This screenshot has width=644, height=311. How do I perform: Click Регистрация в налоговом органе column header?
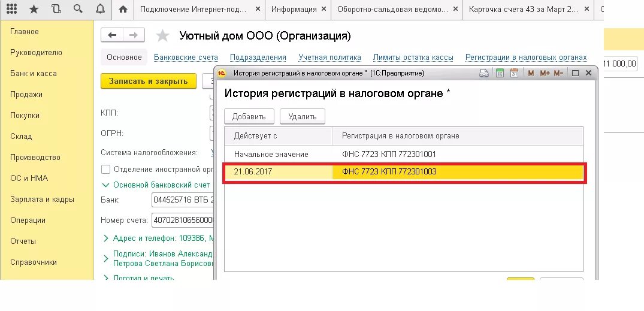(458, 136)
